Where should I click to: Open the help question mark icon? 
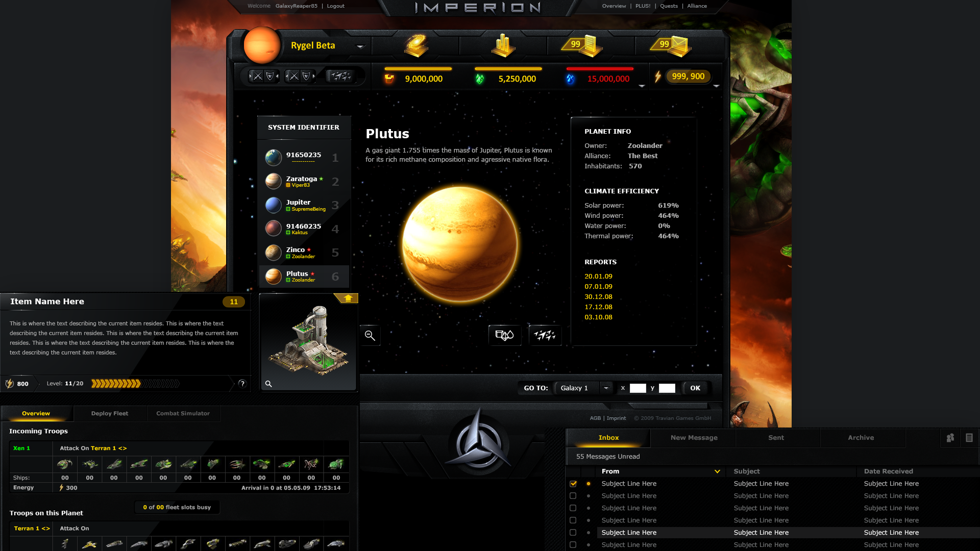pyautogui.click(x=242, y=384)
